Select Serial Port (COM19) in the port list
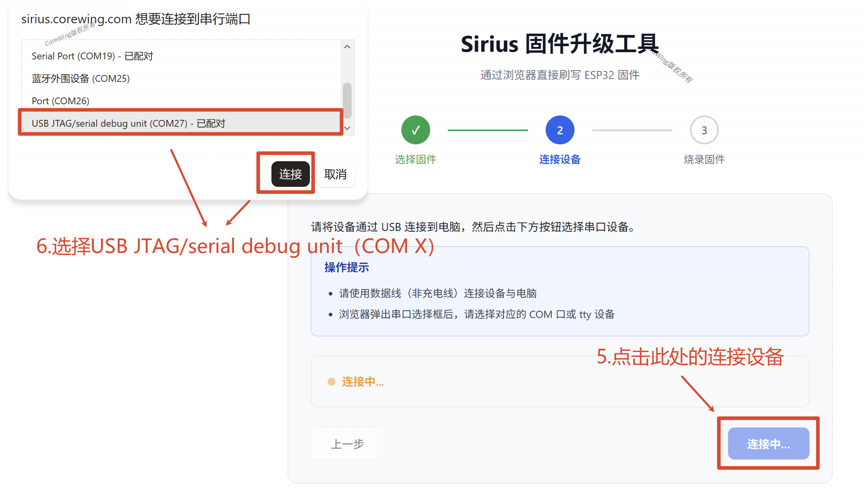Image resolution: width=868 pixels, height=496 pixels. click(181, 56)
